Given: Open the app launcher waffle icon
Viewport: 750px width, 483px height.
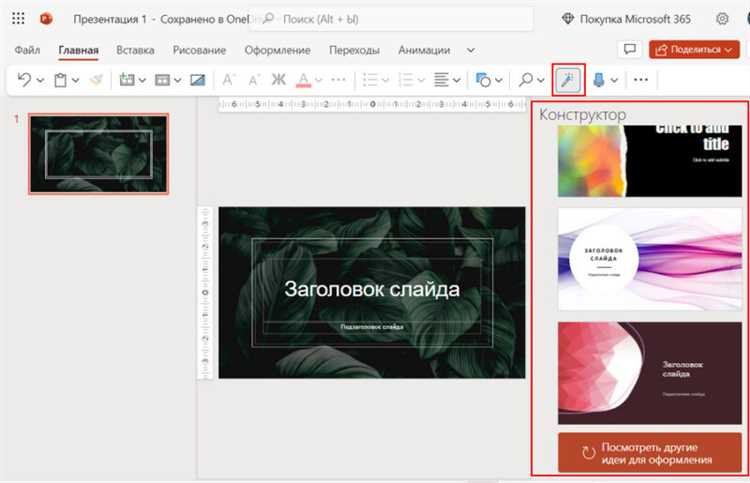Looking at the screenshot, I should point(18,19).
